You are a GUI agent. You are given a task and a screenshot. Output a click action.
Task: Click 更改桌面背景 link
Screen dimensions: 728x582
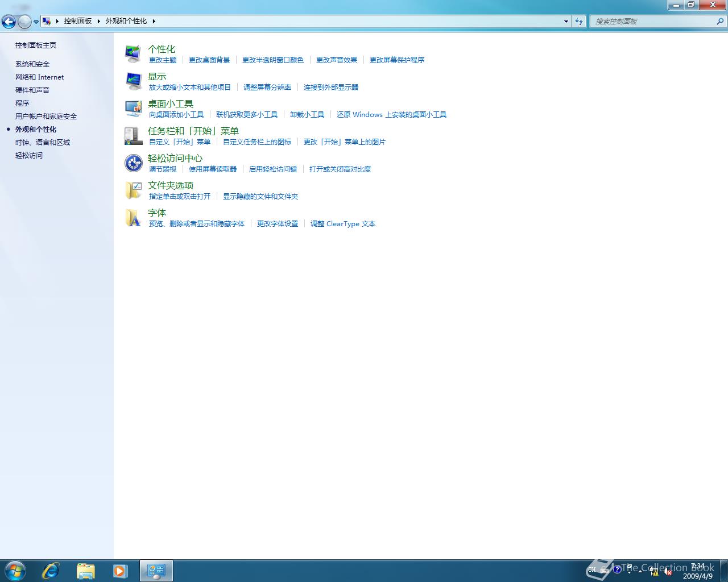[209, 60]
